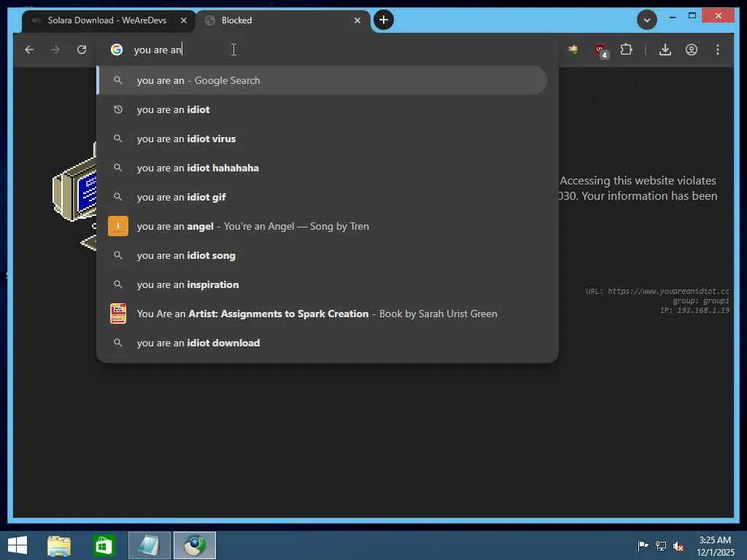747x560 pixels.
Task: Click the colorful extension icon left of uBlock
Action: coord(573,49)
